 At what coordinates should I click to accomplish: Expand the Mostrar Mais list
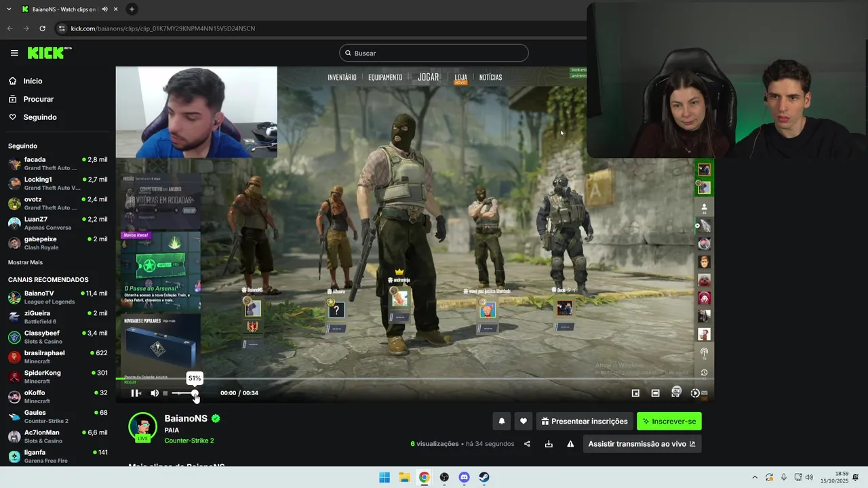pos(25,262)
